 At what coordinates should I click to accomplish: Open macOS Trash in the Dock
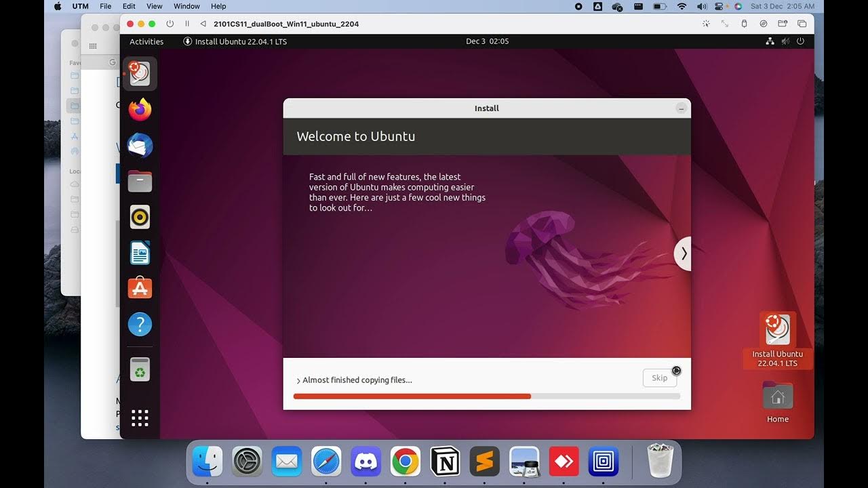click(660, 462)
